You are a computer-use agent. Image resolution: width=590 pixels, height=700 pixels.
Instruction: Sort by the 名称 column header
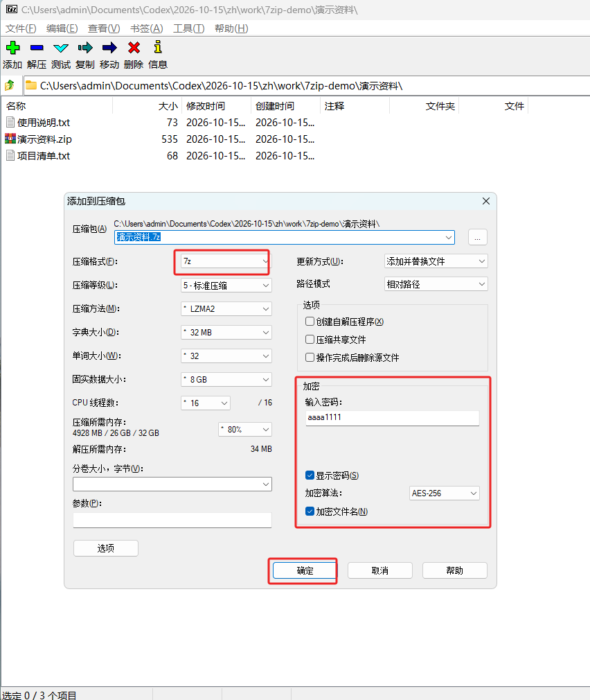tap(57, 106)
